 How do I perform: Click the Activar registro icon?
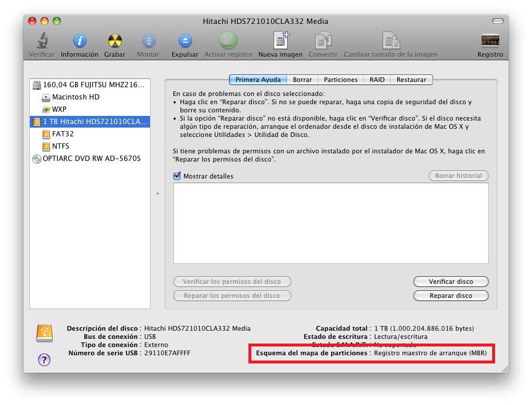point(229,40)
